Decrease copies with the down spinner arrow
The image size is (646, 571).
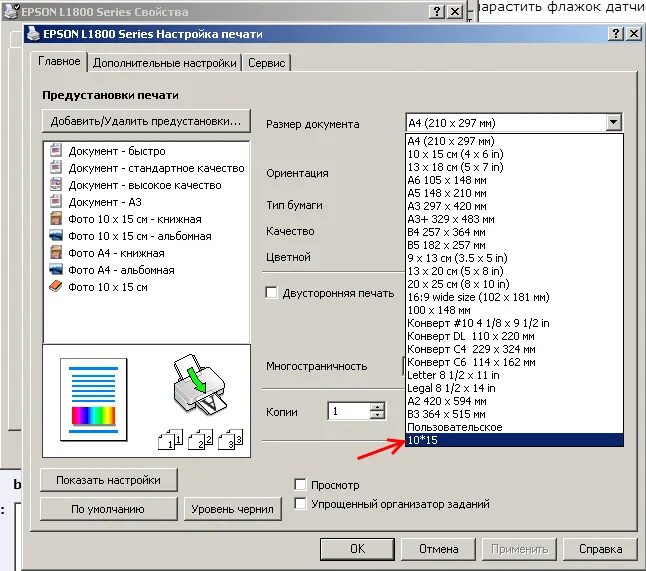(x=377, y=415)
